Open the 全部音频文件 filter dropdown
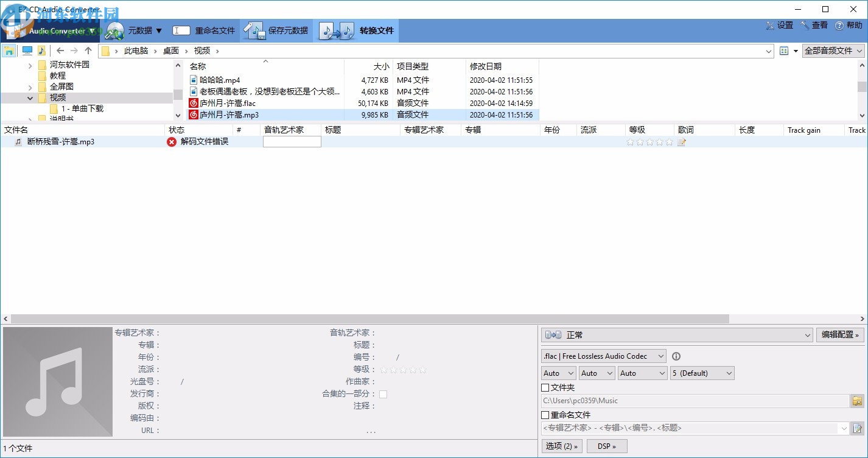Viewport: 868px width, 458px height. pos(833,51)
